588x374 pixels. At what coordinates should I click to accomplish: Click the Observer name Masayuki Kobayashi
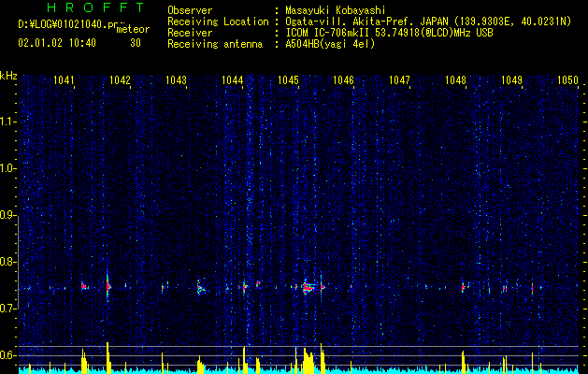click(335, 10)
